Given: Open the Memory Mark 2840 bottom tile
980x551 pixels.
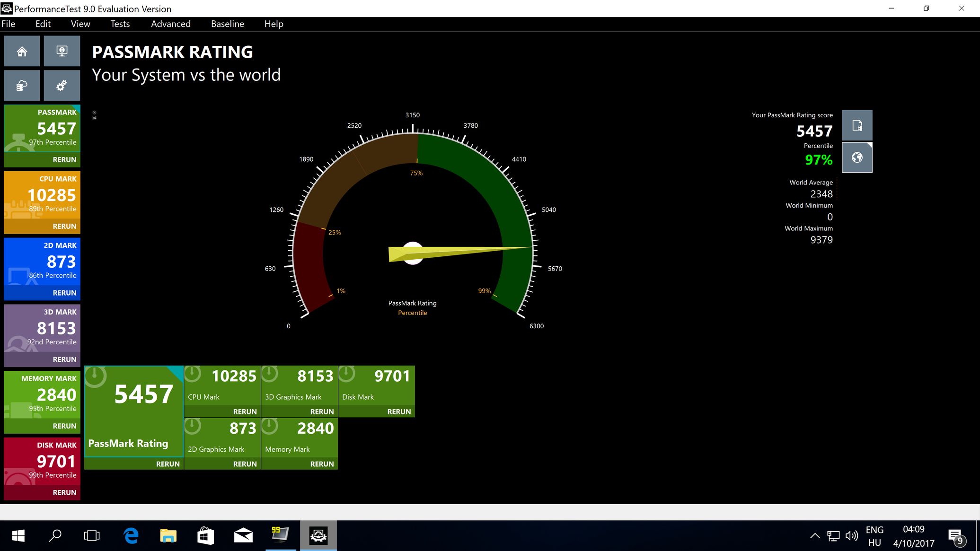Looking at the screenshot, I should [x=300, y=438].
